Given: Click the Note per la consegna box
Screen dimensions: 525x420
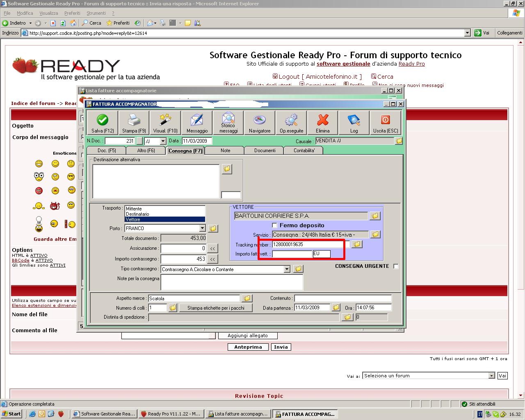Looking at the screenshot, I should click(232, 282).
